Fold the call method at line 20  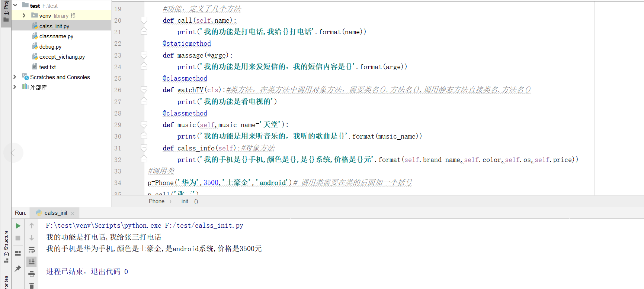click(144, 20)
